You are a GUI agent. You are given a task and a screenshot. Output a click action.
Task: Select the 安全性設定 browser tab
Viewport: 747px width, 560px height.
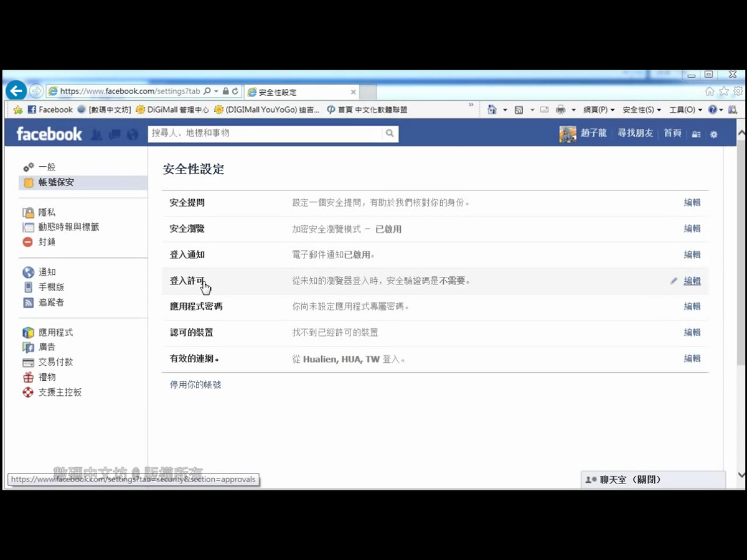click(301, 92)
